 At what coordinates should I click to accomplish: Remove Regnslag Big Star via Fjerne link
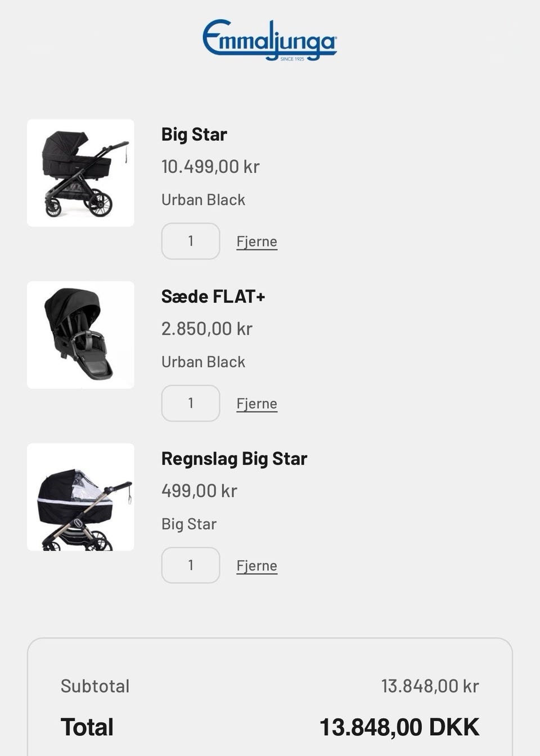click(x=256, y=565)
